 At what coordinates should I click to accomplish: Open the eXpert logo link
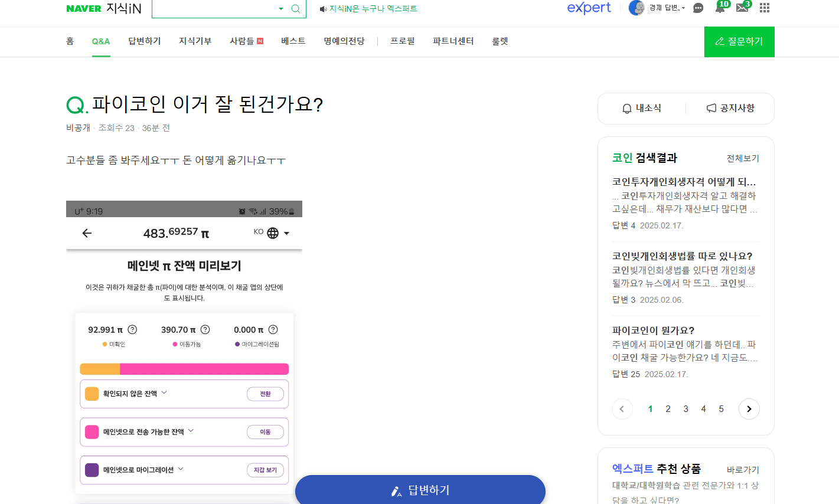(x=589, y=8)
